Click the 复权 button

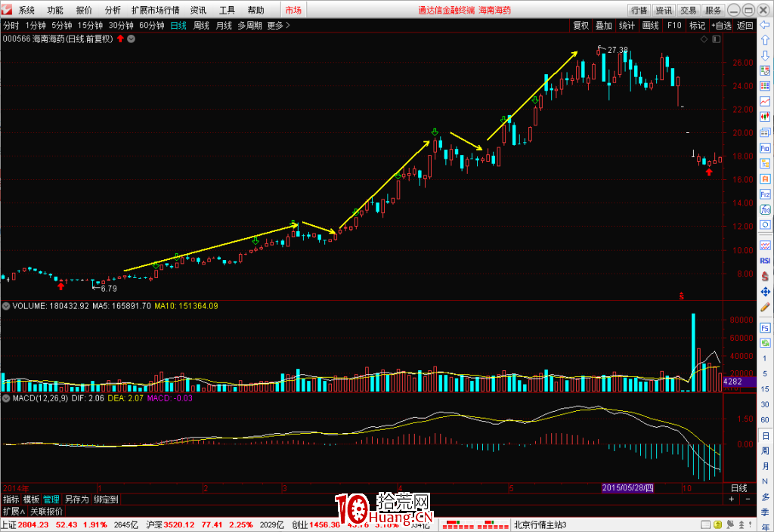(x=581, y=25)
